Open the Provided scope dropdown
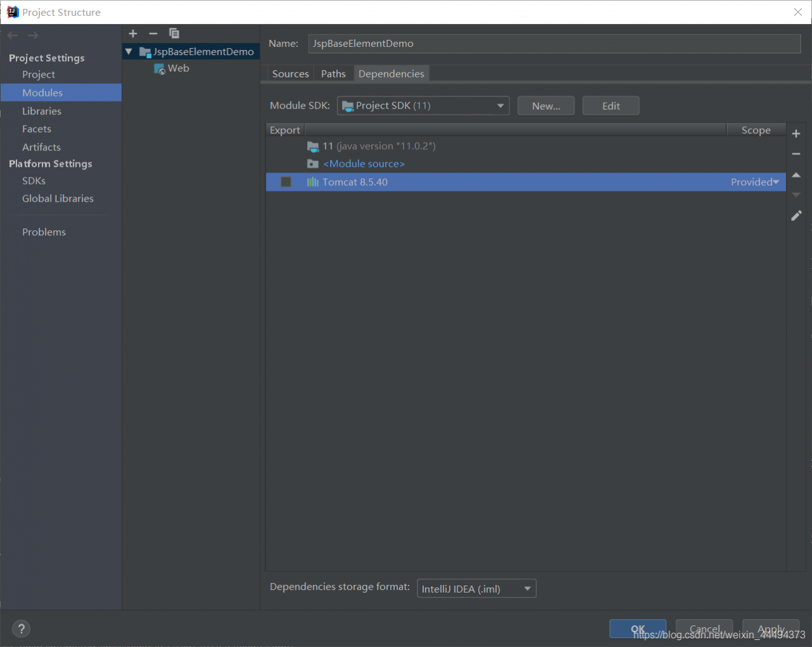The image size is (812, 647). click(x=755, y=182)
